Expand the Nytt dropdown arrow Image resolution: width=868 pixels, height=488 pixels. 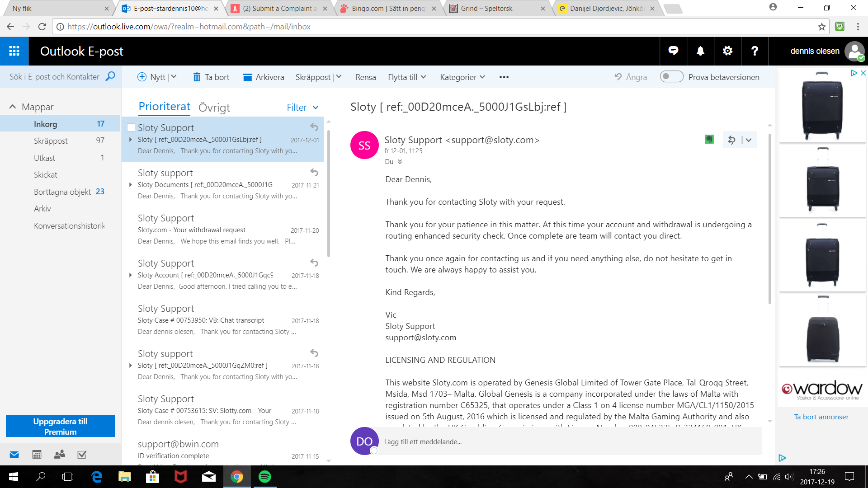(x=174, y=77)
